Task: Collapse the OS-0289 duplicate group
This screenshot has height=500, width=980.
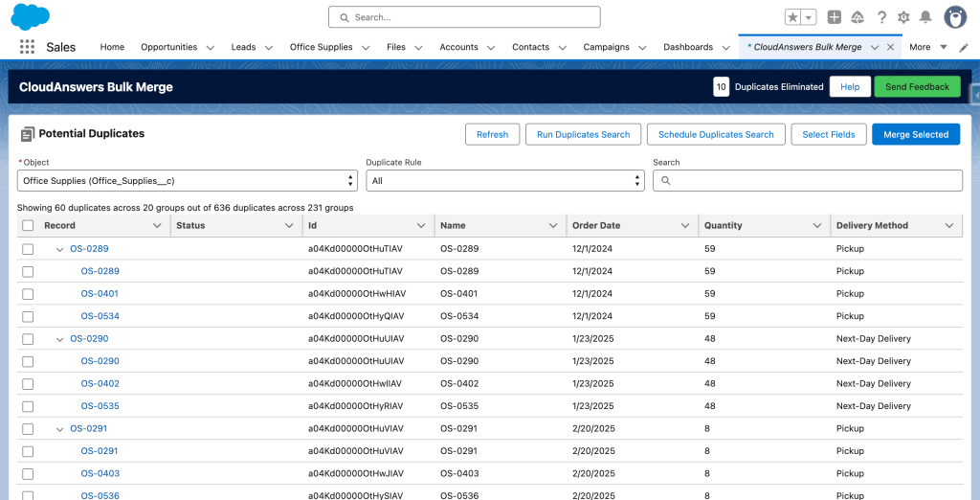Action: click(60, 249)
